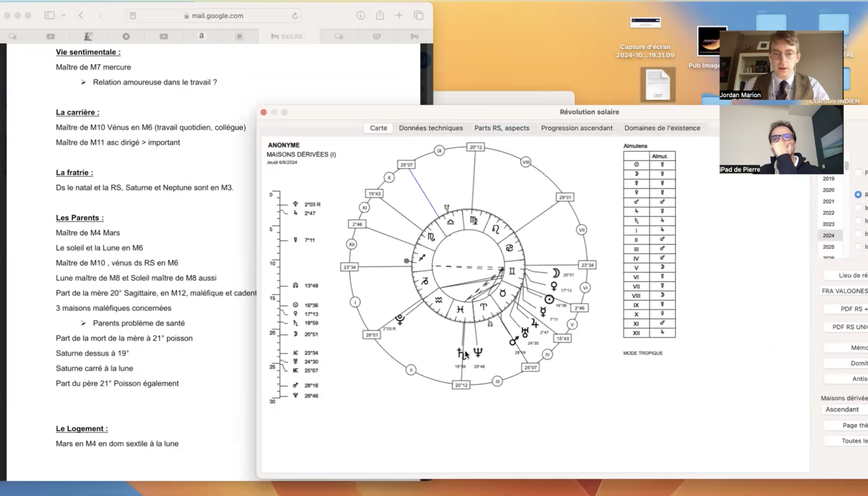Select the selected blue radio button

tap(857, 194)
